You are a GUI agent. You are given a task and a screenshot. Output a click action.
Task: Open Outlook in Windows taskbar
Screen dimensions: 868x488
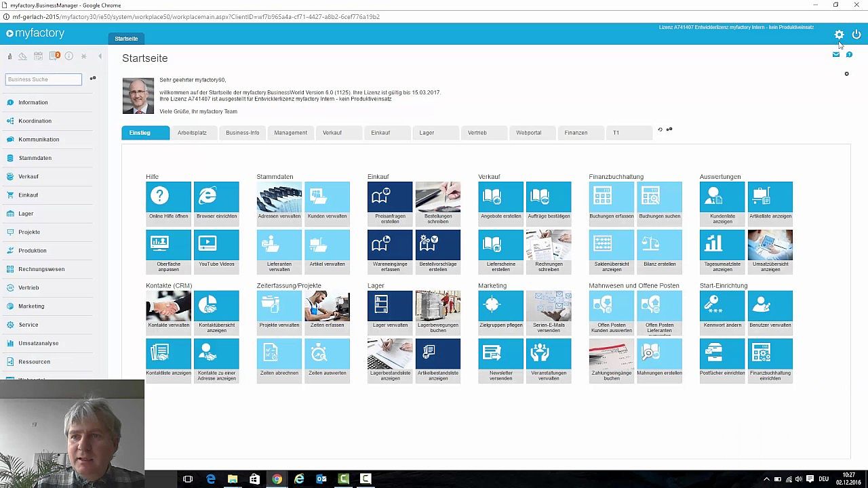(321, 479)
